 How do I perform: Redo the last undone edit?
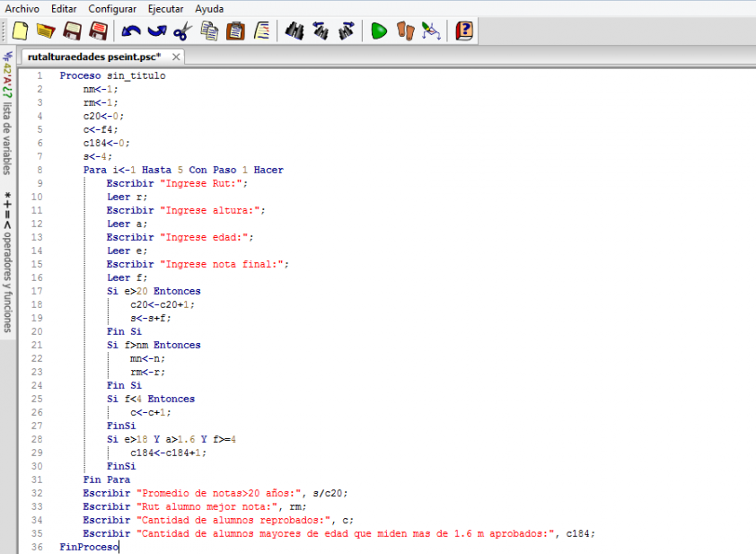pos(157,31)
